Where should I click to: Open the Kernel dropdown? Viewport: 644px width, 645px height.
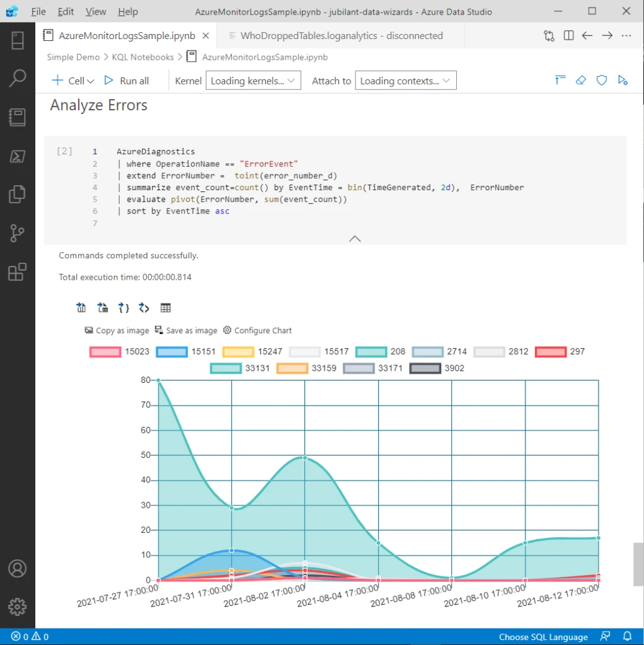click(x=253, y=81)
